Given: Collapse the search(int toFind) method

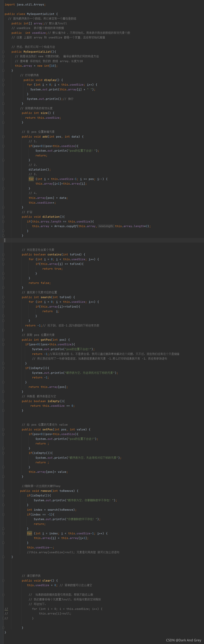Looking at the screenshot, I should point(3,297).
